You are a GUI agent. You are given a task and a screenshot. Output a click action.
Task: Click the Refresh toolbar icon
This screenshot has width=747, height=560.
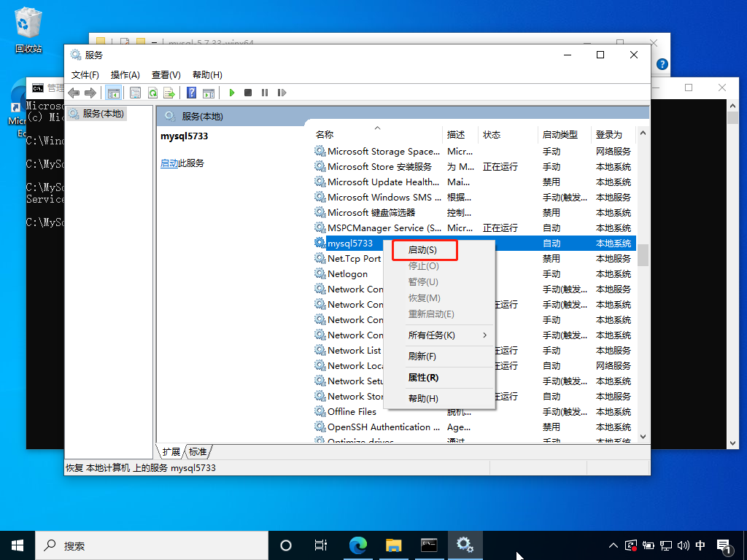click(x=152, y=93)
